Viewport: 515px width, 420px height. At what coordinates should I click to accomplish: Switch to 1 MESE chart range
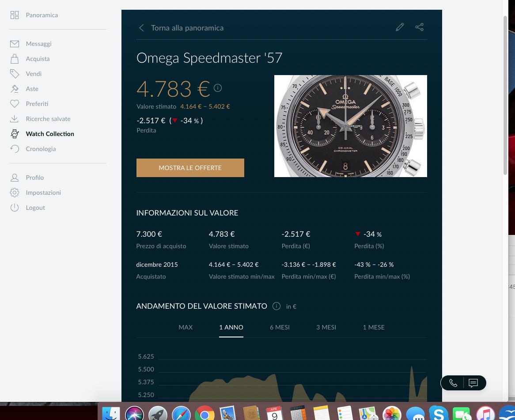coord(374,327)
